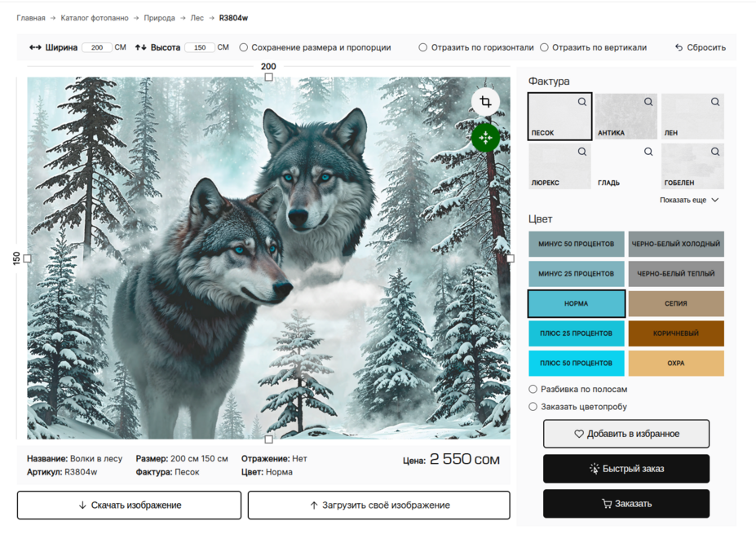Click magnifier icon on Гобелен texture
Viewport: 756px width, 534px height.
coord(715,152)
